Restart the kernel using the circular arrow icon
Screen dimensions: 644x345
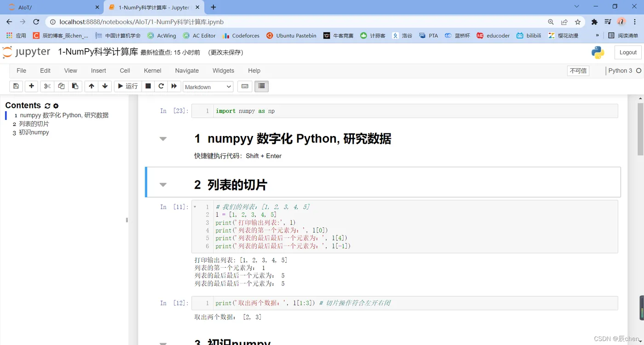coord(161,86)
